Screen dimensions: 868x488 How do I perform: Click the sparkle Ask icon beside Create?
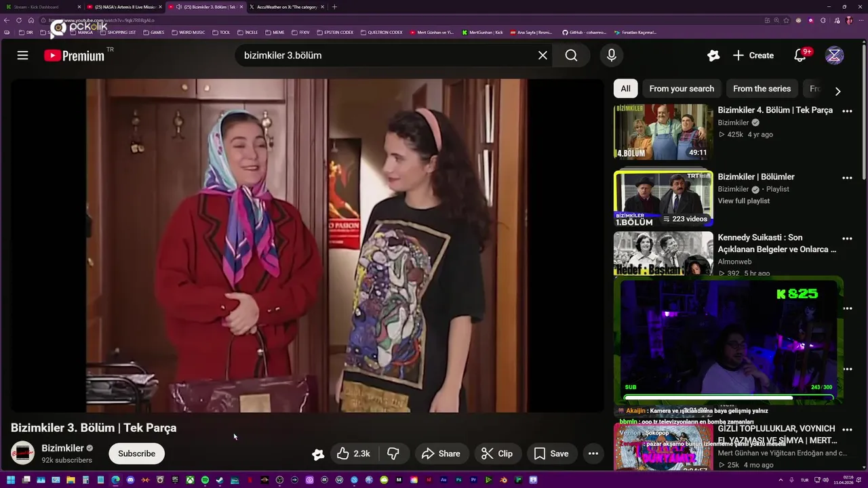tap(713, 56)
